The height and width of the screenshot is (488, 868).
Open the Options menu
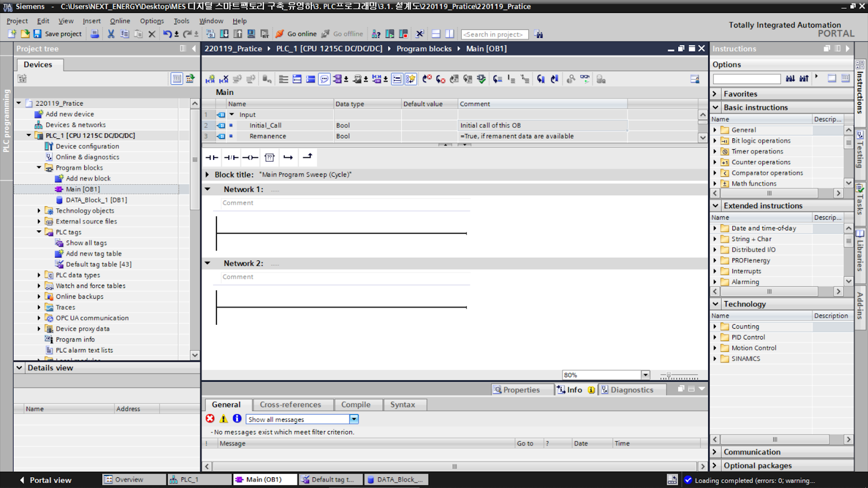(x=152, y=21)
